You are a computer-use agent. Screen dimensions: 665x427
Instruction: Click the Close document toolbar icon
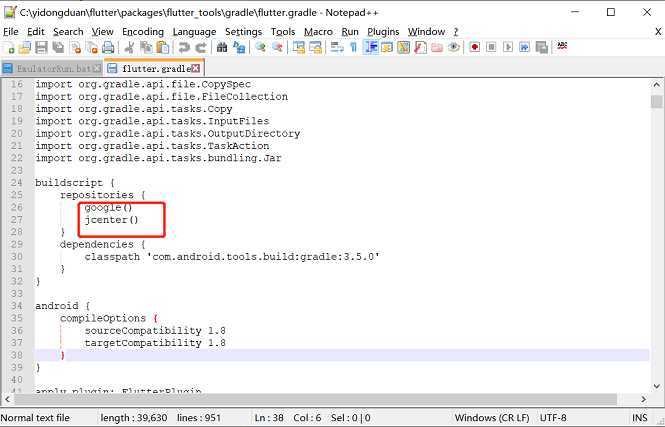pos(76,47)
